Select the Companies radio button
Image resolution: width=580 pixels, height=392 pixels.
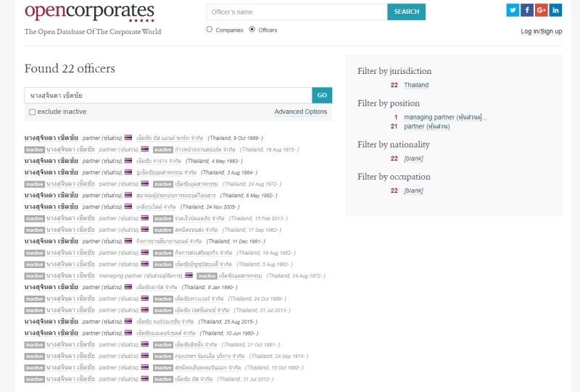[210, 30]
